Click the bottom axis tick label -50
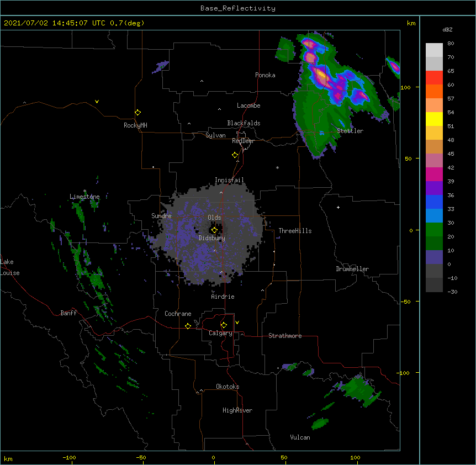 tap(141, 458)
